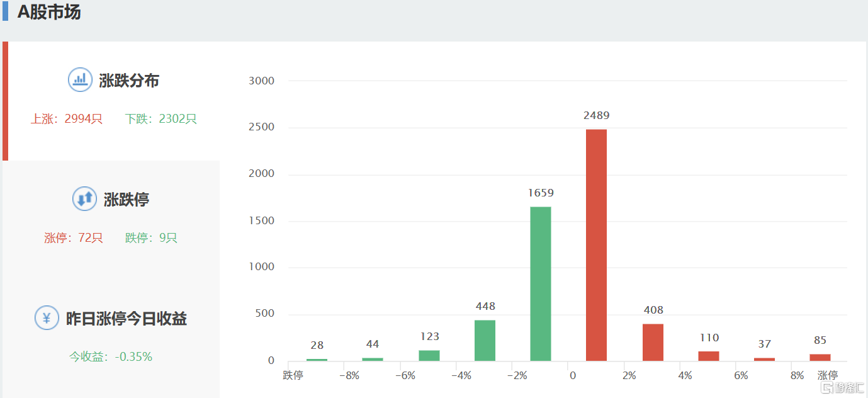This screenshot has width=868, height=398.
Task: Select the 昨日涨停今日收益 tab
Action: (x=126, y=319)
